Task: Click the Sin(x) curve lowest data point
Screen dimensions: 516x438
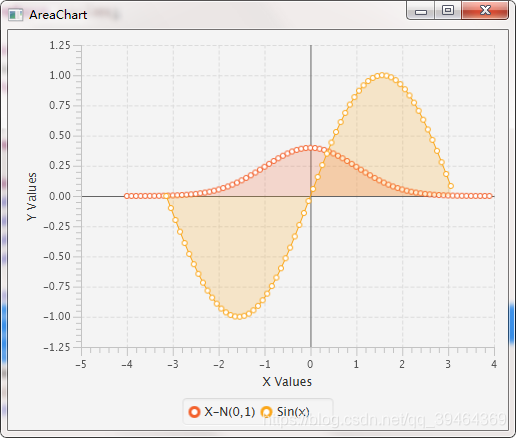Action: 239,317
